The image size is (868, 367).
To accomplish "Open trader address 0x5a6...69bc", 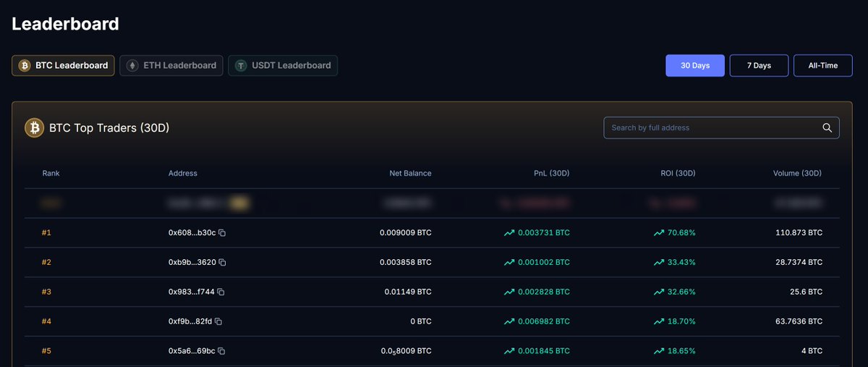I will [x=192, y=351].
